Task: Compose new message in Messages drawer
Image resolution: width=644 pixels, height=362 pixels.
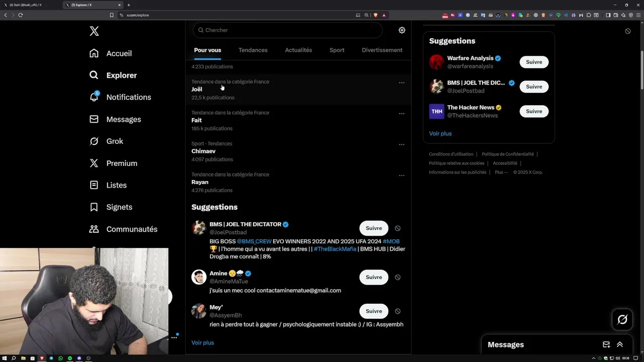Action: tap(606, 345)
